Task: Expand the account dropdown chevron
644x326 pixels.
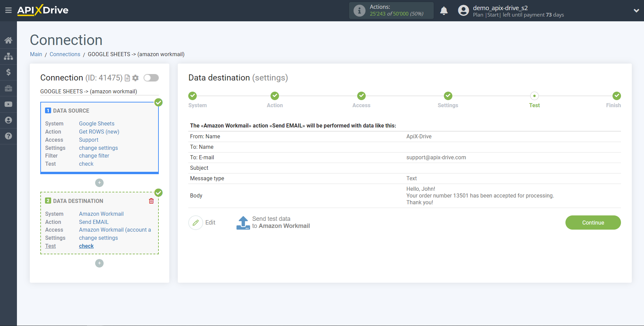Action: (x=636, y=10)
